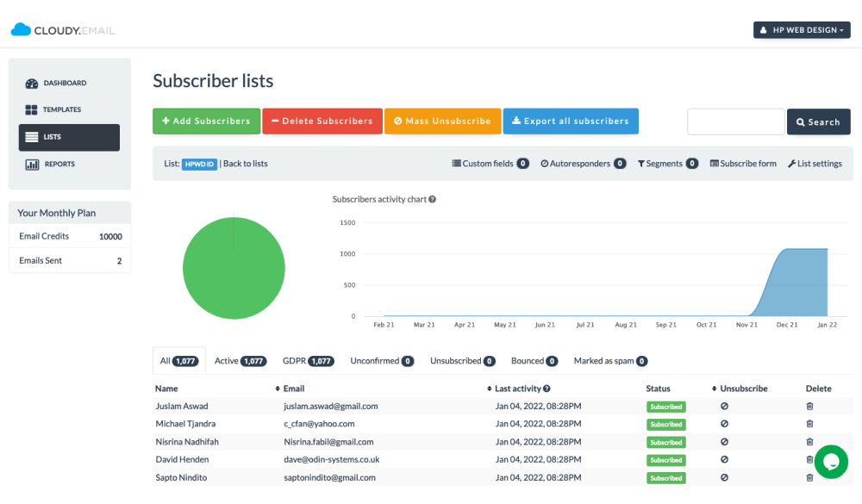Click the green Add Subscribers button

[206, 121]
